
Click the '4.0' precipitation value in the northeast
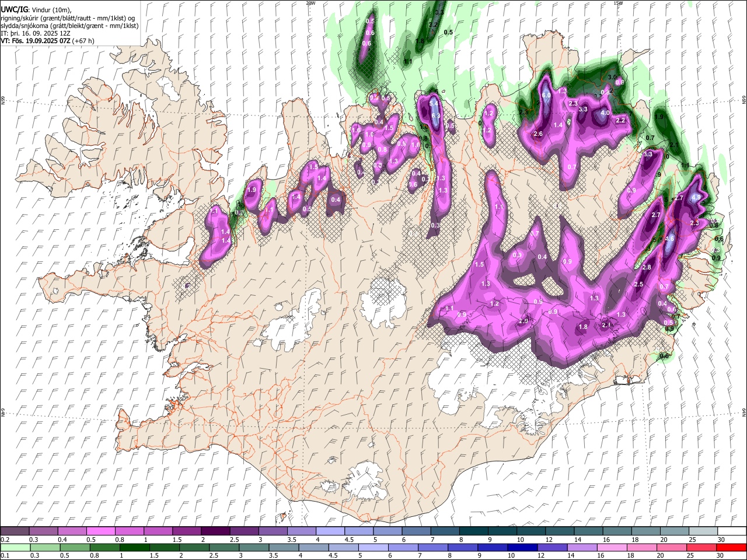coord(605,113)
